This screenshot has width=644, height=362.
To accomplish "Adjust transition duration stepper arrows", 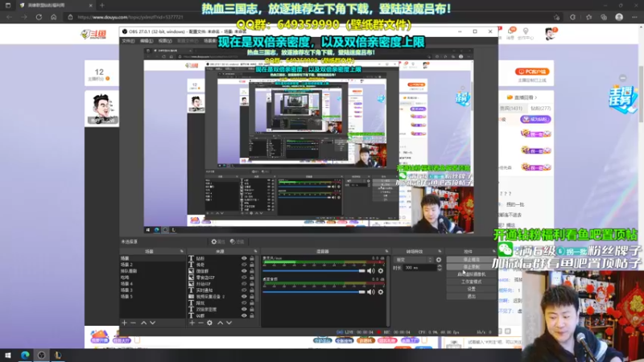I will coord(439,268).
